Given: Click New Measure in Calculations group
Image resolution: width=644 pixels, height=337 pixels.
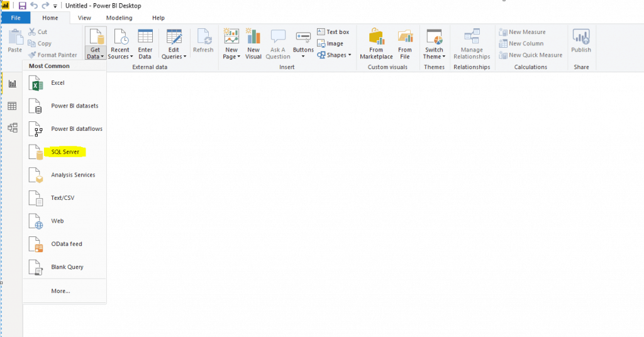Looking at the screenshot, I should [x=522, y=32].
